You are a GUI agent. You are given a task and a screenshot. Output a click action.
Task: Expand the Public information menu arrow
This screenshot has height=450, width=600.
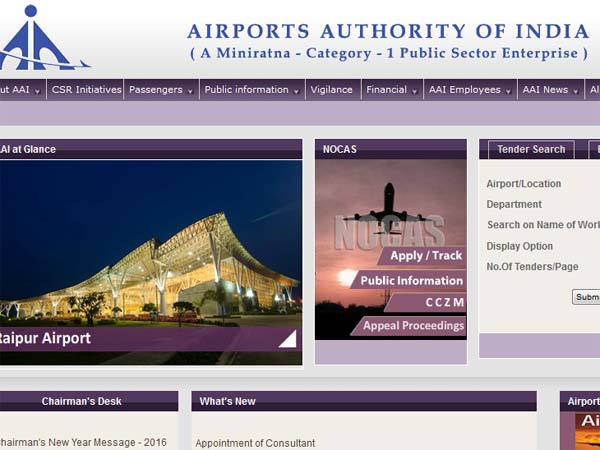coord(296,91)
